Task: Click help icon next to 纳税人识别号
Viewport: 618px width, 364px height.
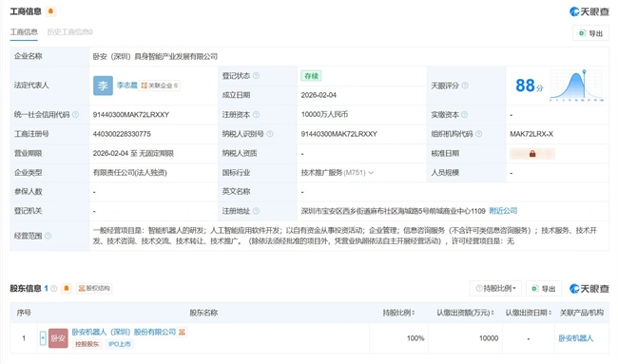Action: (x=270, y=134)
